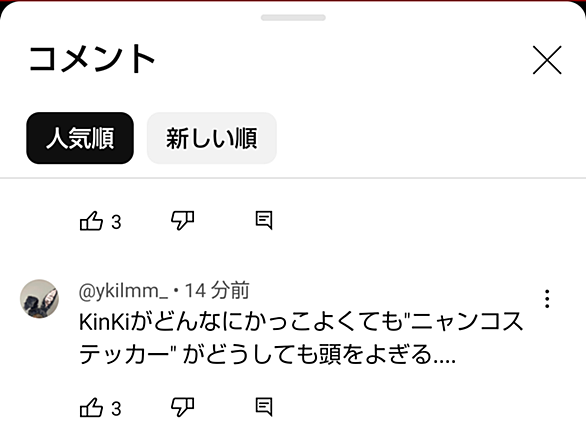The width and height of the screenshot is (586, 441).
Task: Tap the like count on the first comment
Action: (x=116, y=222)
